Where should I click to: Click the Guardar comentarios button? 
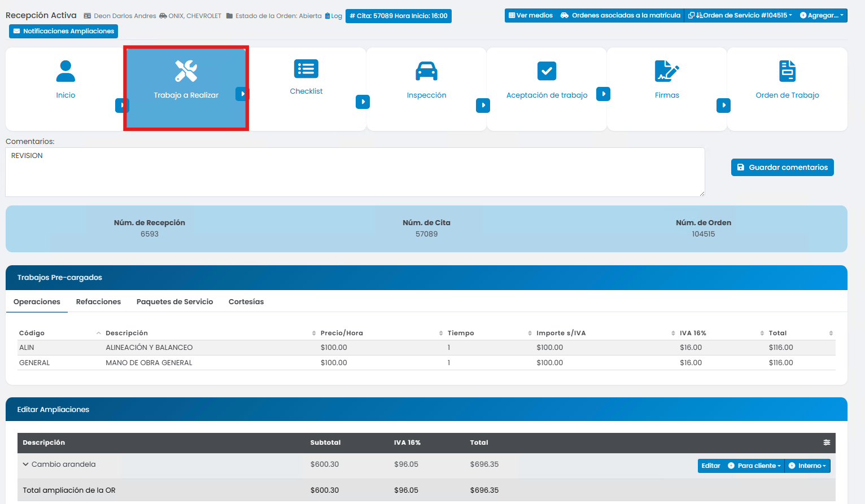click(782, 167)
